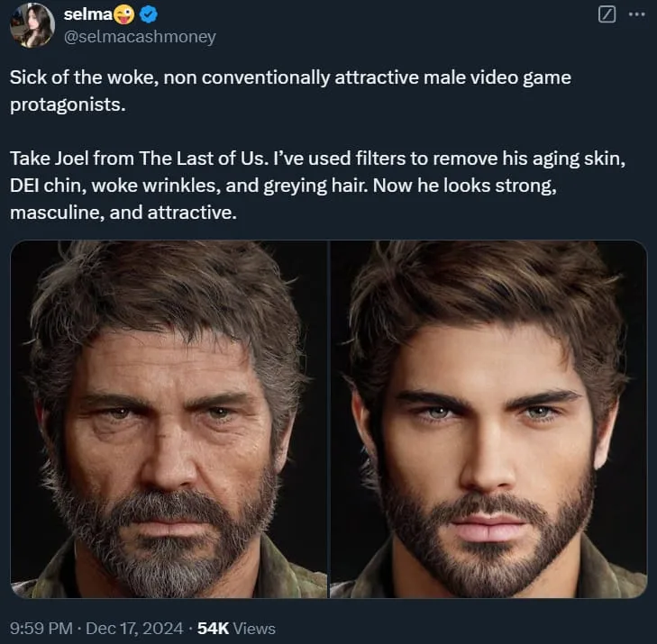
Task: Open the three-dot More options menu
Action: [637, 14]
